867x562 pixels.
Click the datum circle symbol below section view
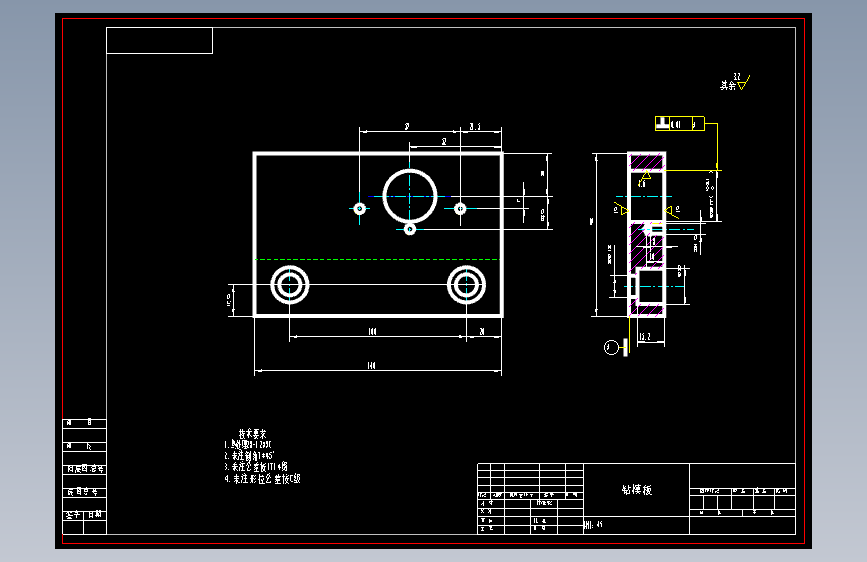tap(611, 347)
